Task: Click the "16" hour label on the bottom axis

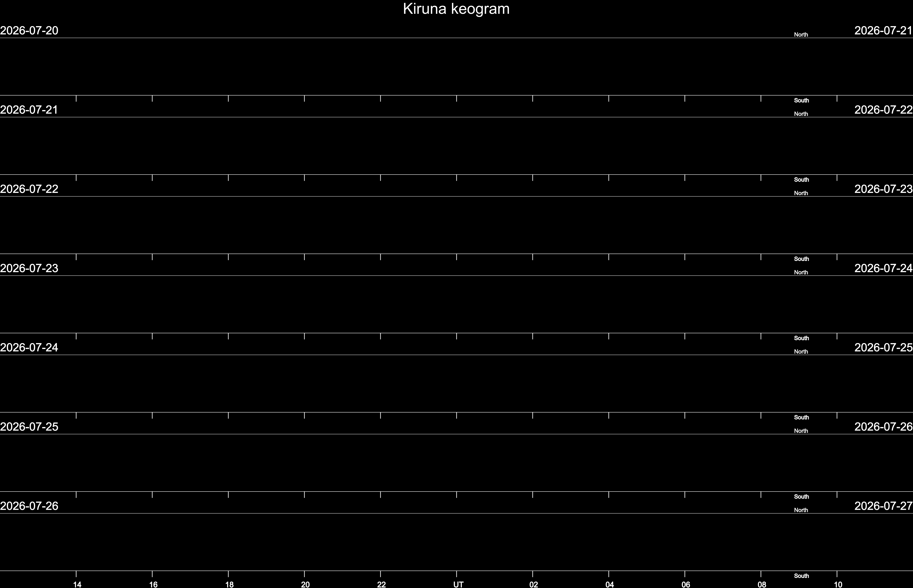Action: click(x=153, y=584)
